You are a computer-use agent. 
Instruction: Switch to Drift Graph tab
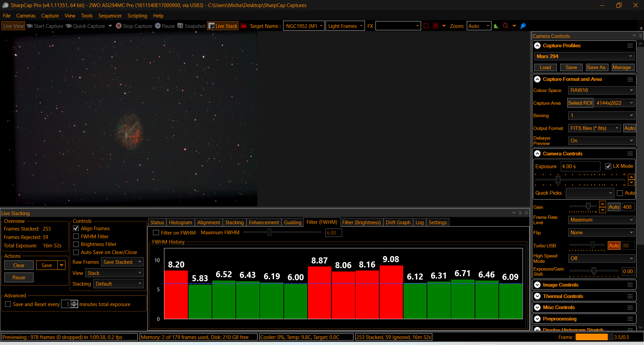398,223
